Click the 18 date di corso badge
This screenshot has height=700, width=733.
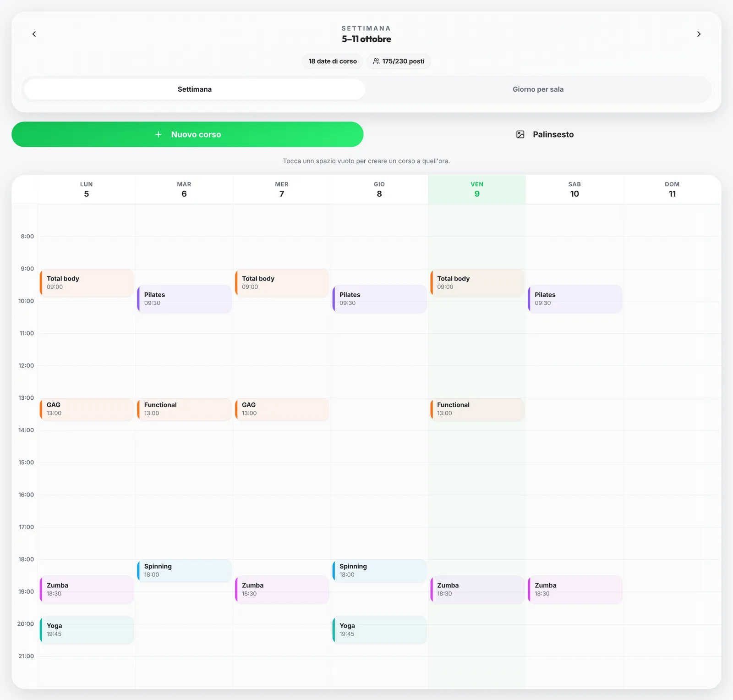[x=333, y=61]
